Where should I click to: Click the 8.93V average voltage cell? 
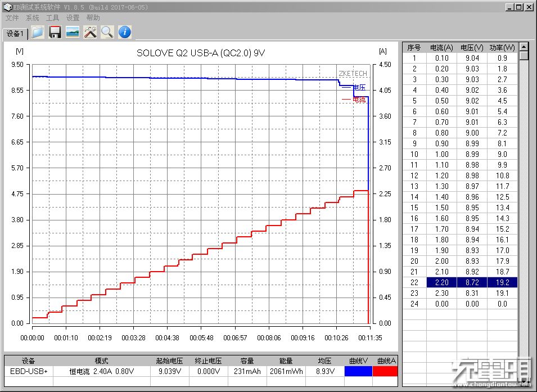tap(324, 371)
